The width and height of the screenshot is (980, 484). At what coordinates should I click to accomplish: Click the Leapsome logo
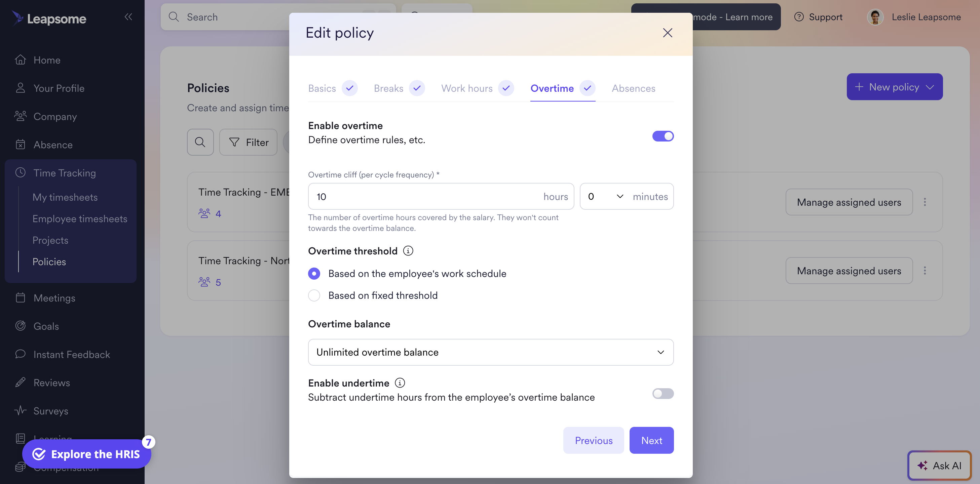[x=49, y=18]
